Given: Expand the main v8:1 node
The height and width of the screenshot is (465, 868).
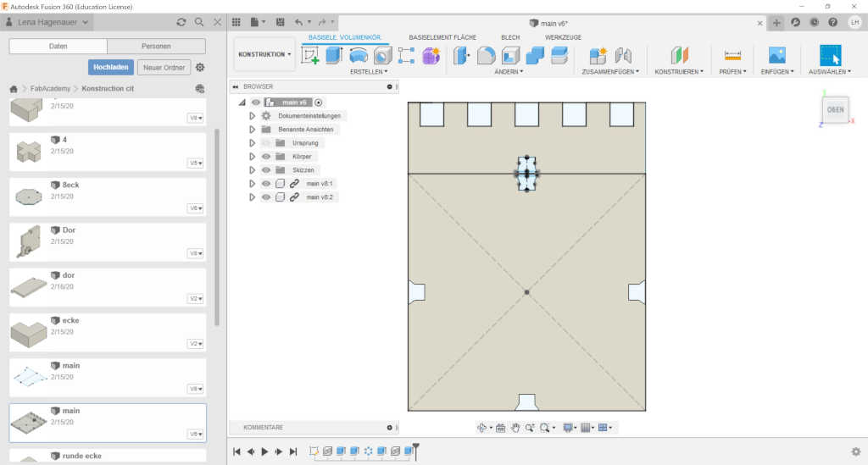Looking at the screenshot, I should 252,184.
